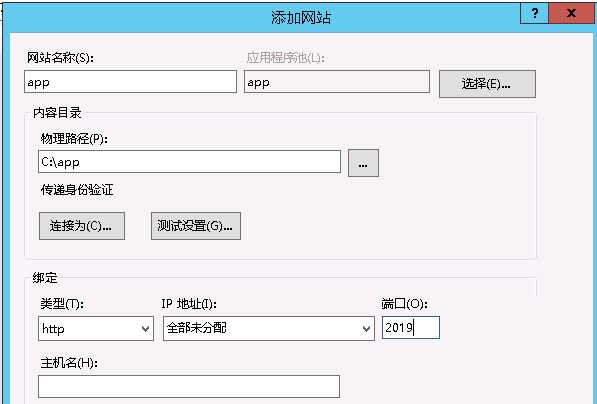Click the 测试设置(G)... button
Image resolution: width=597 pixels, height=404 pixels.
[196, 226]
